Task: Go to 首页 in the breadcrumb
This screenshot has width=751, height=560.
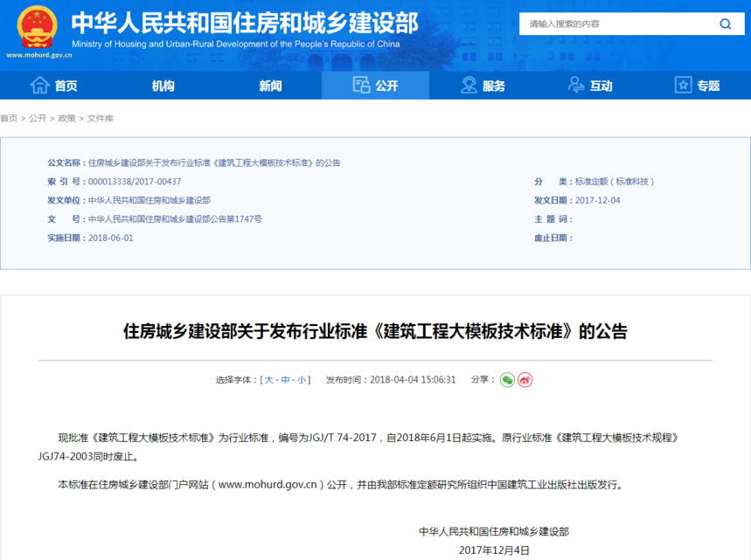Action: 9,118
